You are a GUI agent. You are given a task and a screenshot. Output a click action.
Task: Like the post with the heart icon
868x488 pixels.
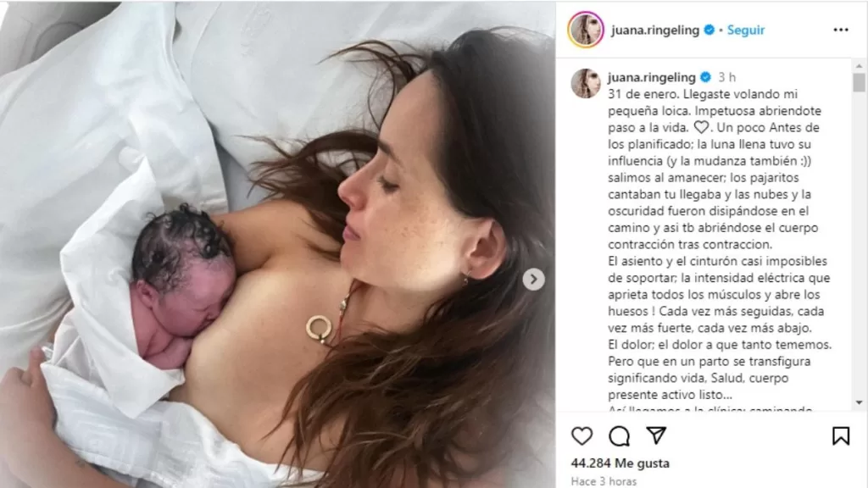pos(581,436)
